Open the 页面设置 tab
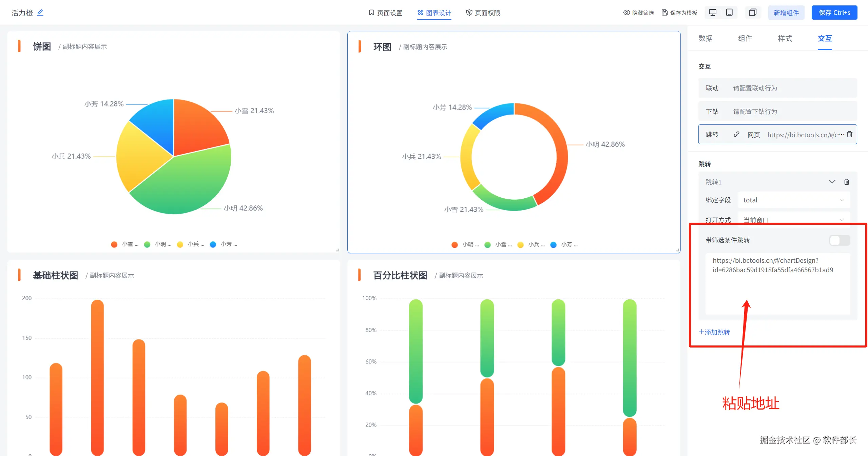Image resolution: width=868 pixels, height=456 pixels. 385,13
